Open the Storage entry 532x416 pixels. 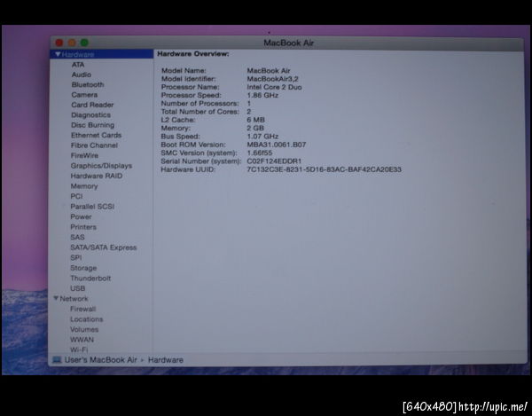click(83, 268)
